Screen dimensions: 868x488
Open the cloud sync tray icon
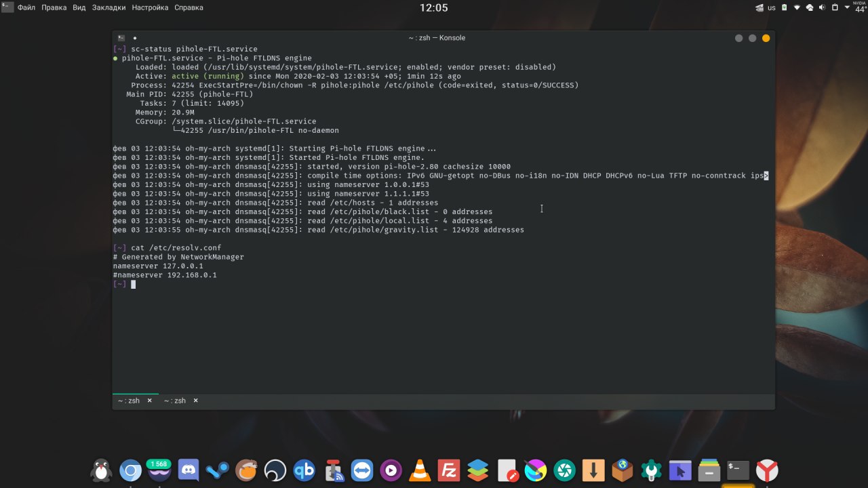click(810, 7)
